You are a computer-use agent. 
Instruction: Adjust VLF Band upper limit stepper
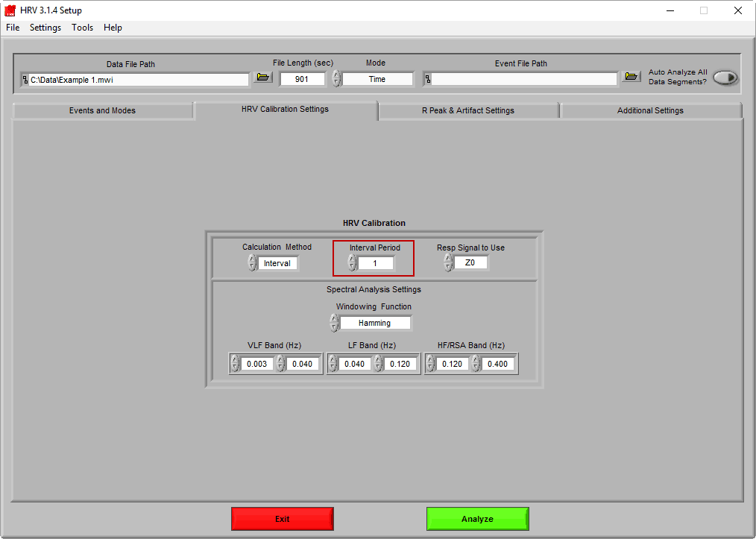(x=280, y=364)
